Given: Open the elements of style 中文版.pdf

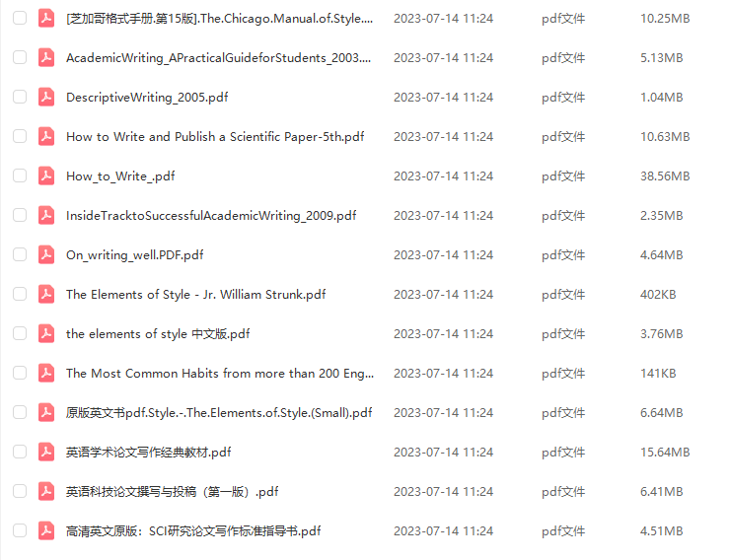Looking at the screenshot, I should [158, 334].
